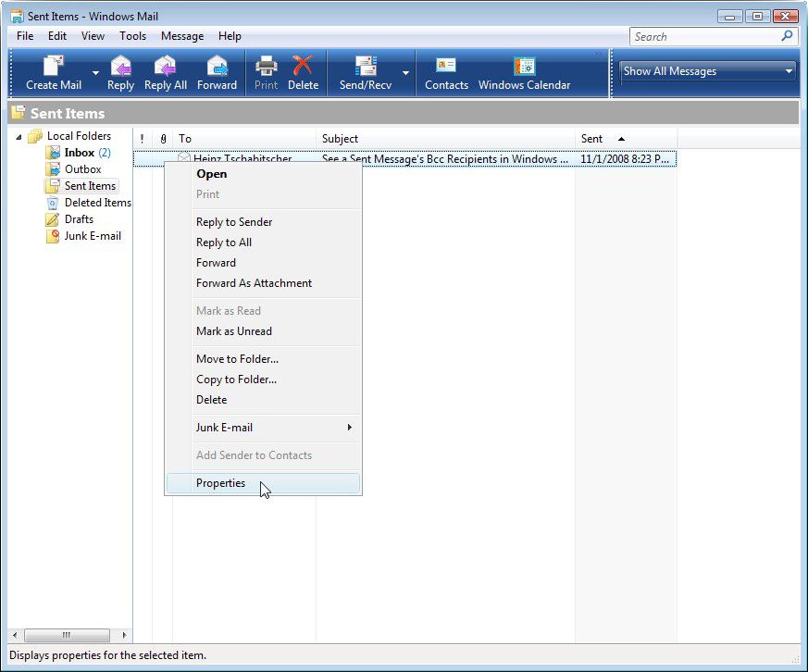Screen dimensions: 808x672
Task: Choose Forward As Attachment
Action: point(264,283)
